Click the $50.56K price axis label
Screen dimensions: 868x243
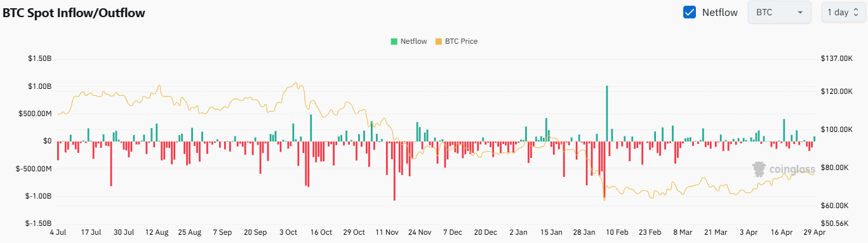click(x=835, y=223)
